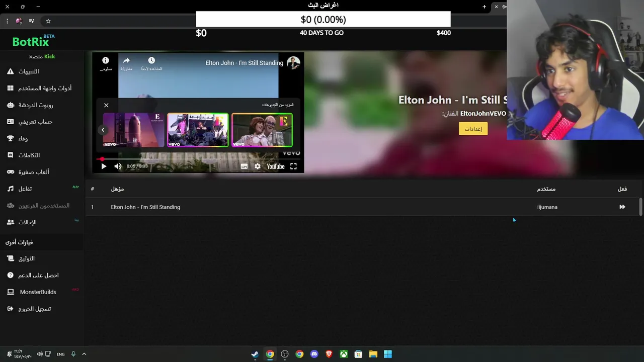Open the وفاء loyalty trophy icon
644x362 pixels.
pos(10,138)
